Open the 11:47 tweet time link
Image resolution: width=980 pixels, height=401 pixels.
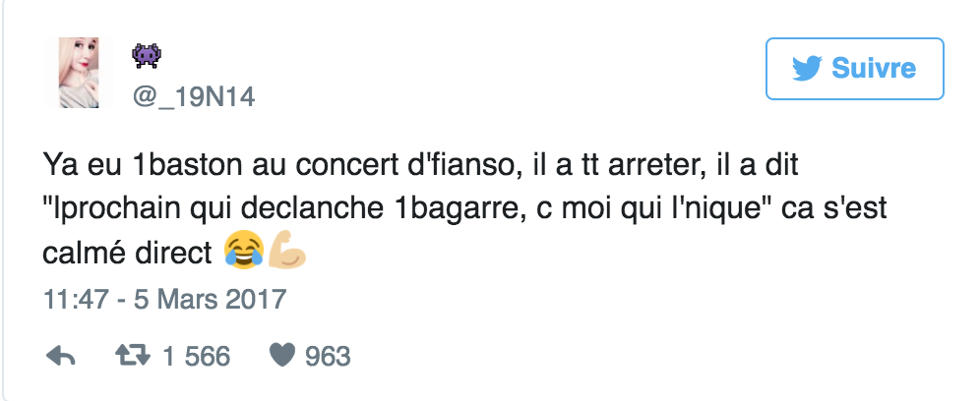77,298
